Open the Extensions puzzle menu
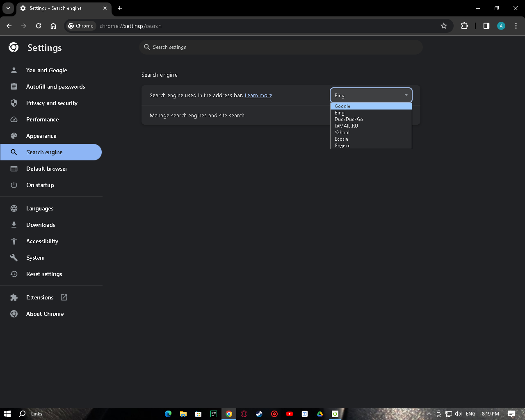Image resolution: width=525 pixels, height=420 pixels. pos(464,26)
